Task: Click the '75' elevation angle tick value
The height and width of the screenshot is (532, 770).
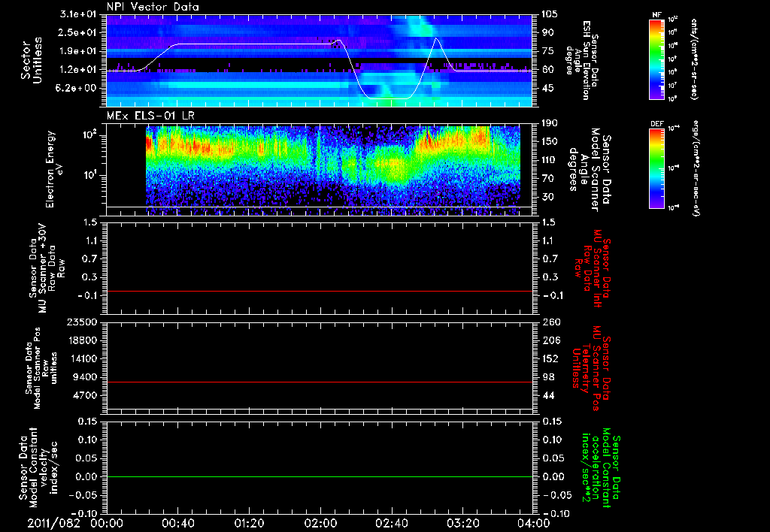Action: [547, 51]
